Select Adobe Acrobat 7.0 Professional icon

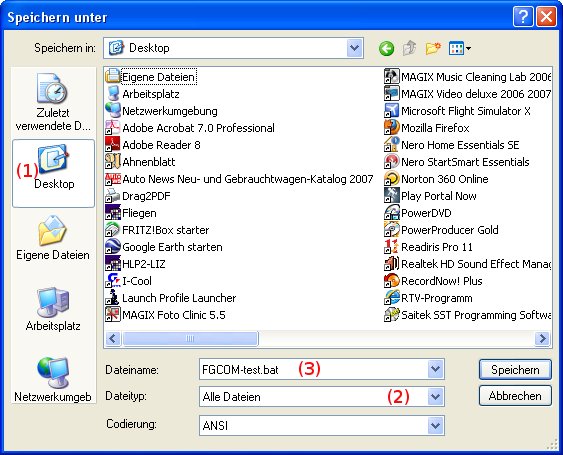[112, 128]
